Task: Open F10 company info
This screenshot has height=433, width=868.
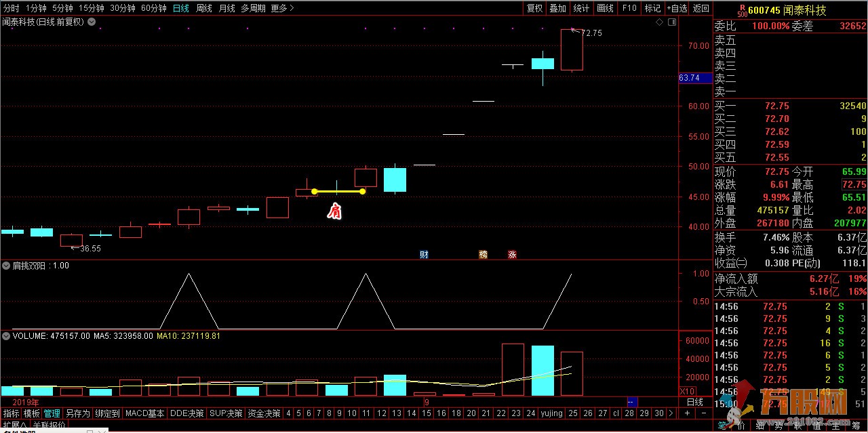Action: [x=629, y=8]
